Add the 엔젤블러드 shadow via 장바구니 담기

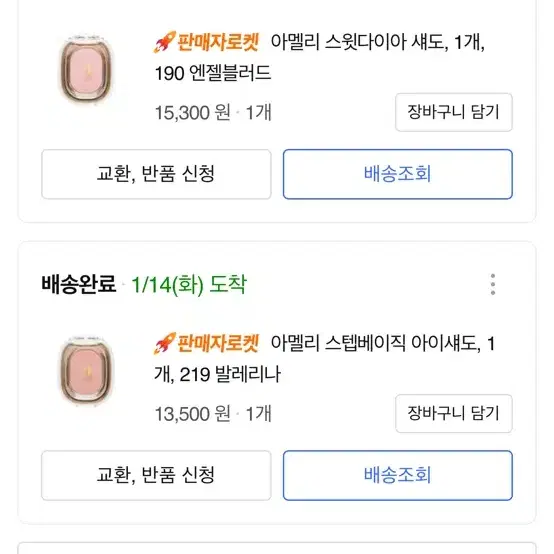tap(454, 112)
